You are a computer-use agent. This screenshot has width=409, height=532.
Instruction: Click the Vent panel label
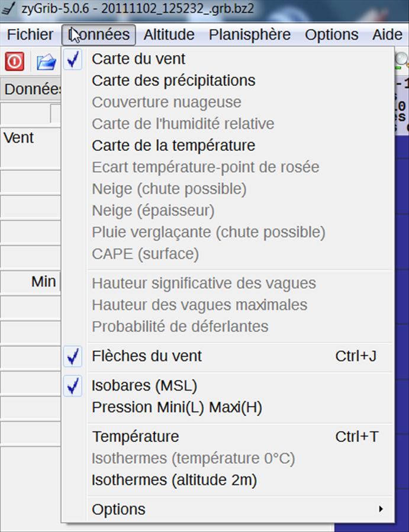coord(19,138)
